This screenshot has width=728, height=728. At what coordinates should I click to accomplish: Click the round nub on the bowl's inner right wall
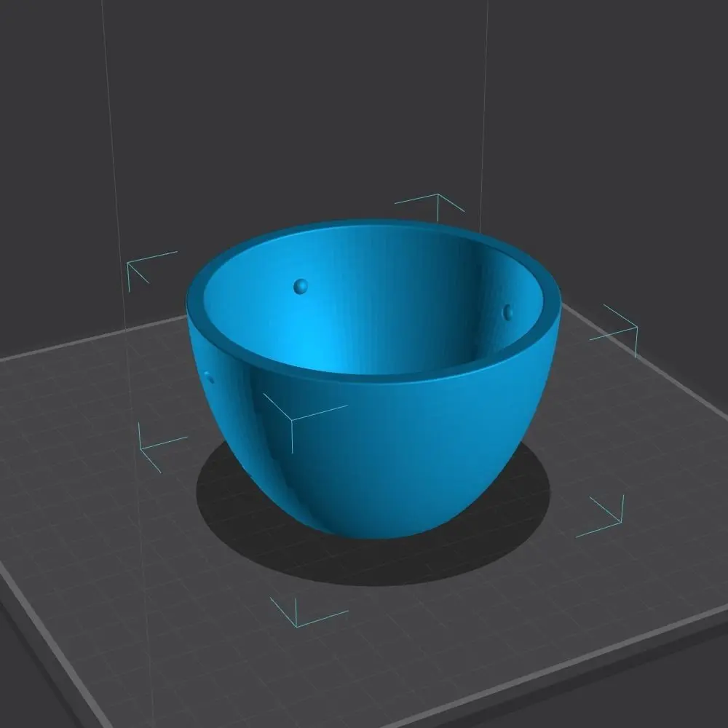(508, 312)
